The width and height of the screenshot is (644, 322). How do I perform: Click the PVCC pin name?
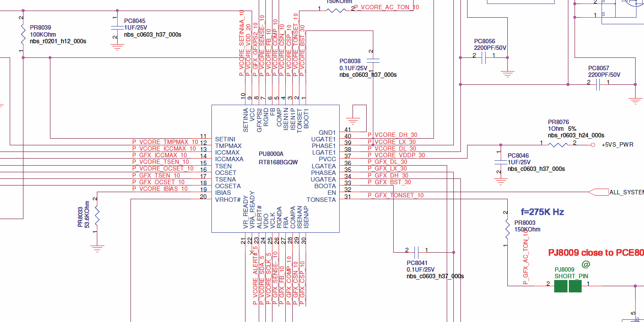click(x=327, y=159)
